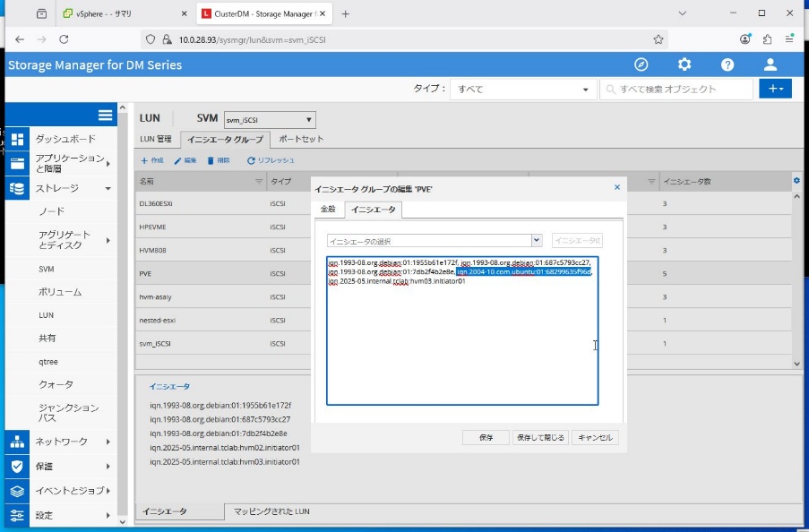Click the search objects input field
809x532 pixels.
coord(676,89)
